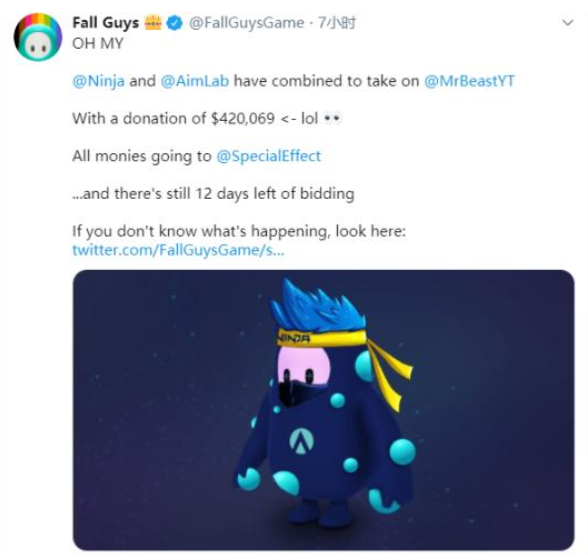The width and height of the screenshot is (588, 557).
Task: Open the 7小时 tweet timestamp
Action: tap(337, 23)
